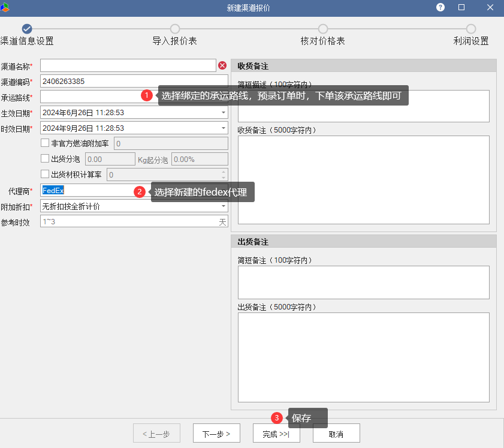Screen dimensions: 504x448
Task: Click the red error icon beside 渠道名称
Action: coord(222,65)
